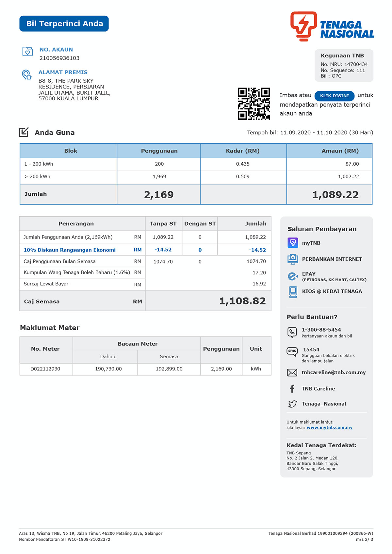Click the Bil Terperinci Anda header
The height and width of the screenshot is (554, 392).
point(64,24)
